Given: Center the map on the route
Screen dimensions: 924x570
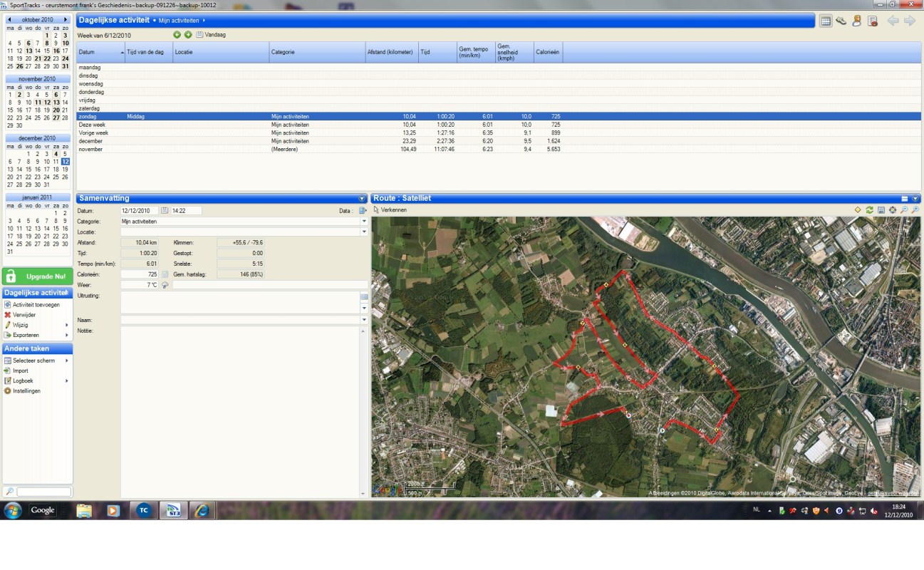Looking at the screenshot, I should tap(893, 210).
